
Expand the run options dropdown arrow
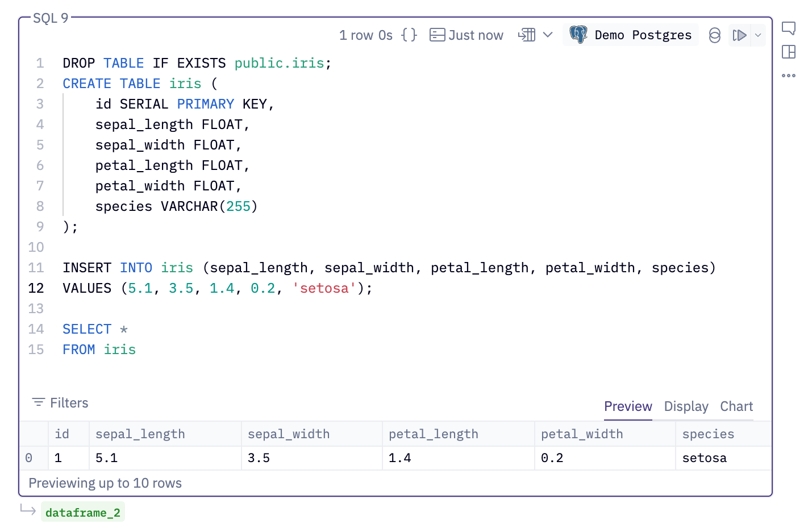[x=758, y=35]
